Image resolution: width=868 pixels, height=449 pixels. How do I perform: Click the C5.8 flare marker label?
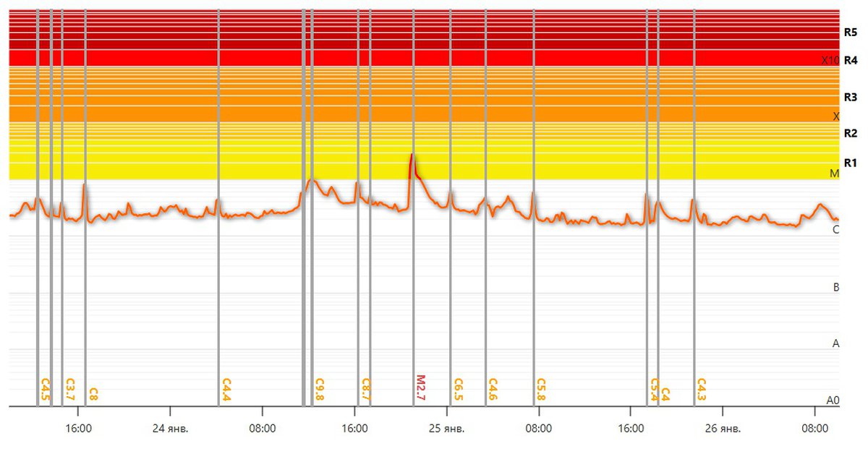click(540, 389)
